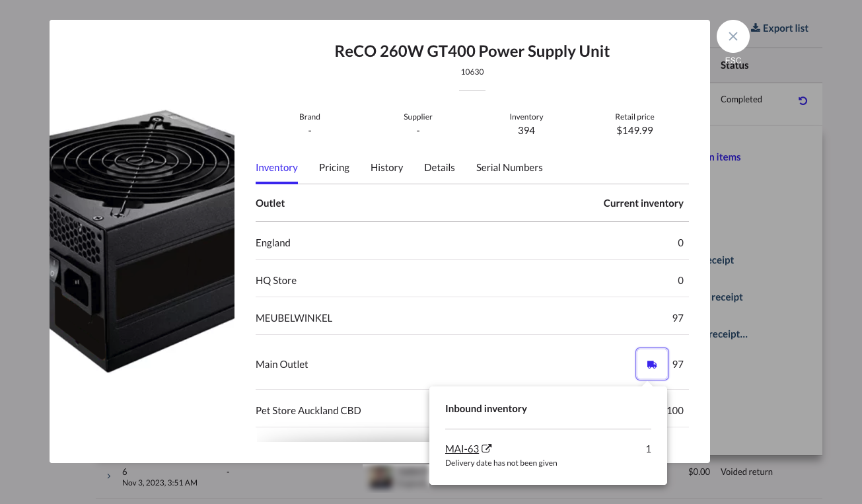The width and height of the screenshot is (862, 504).
Task: Switch to the Pricing tab
Action: (x=334, y=167)
